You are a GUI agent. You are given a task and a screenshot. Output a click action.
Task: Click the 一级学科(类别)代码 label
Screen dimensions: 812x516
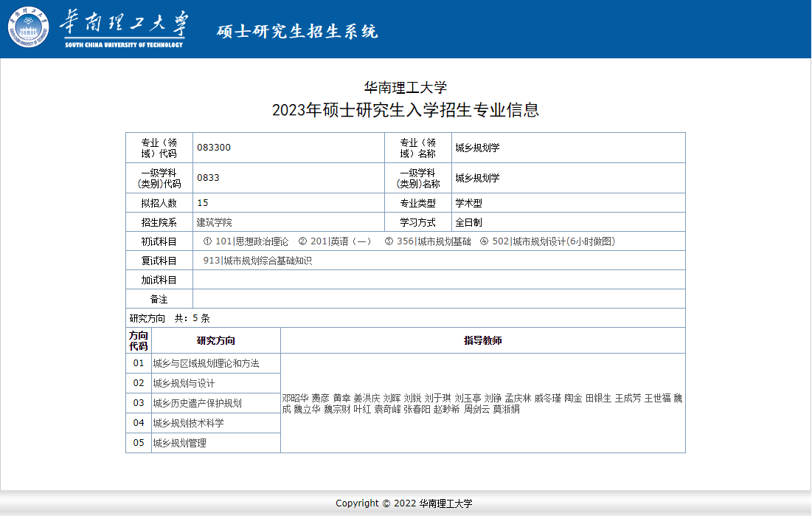[x=159, y=178]
